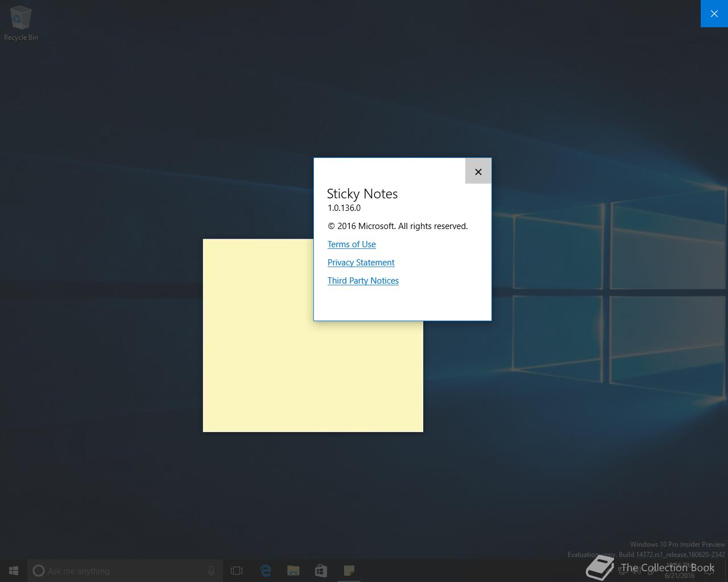Dismiss the overlay with the blue X button
The width and height of the screenshot is (728, 582).
click(x=714, y=14)
